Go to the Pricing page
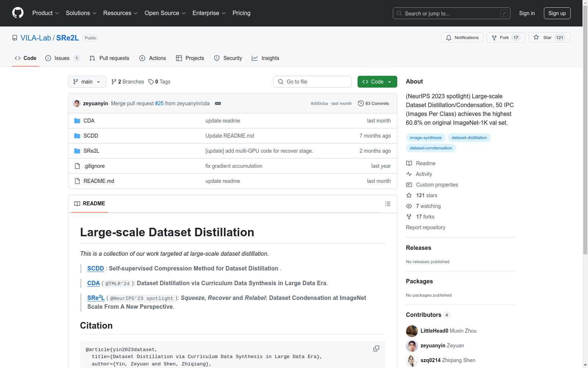 (x=241, y=13)
